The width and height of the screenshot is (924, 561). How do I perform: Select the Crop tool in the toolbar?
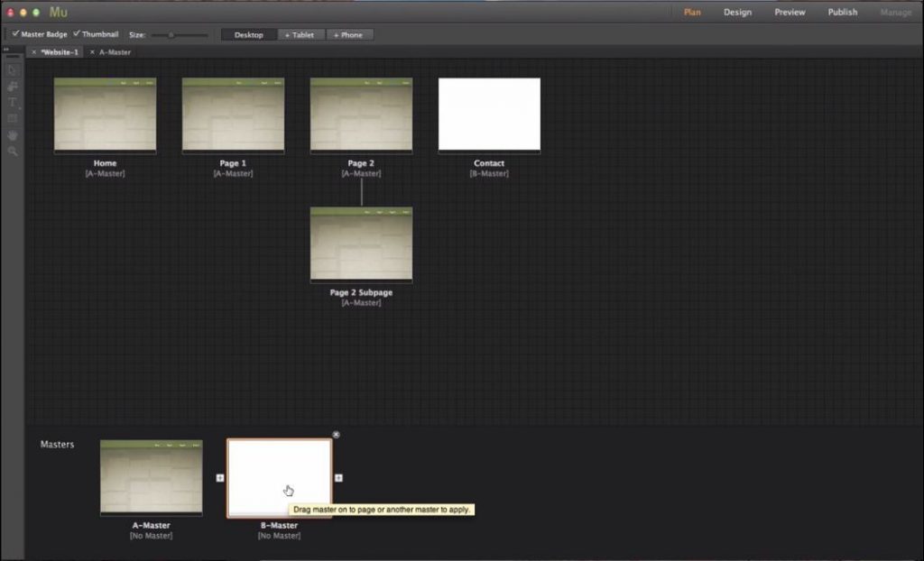[x=13, y=86]
